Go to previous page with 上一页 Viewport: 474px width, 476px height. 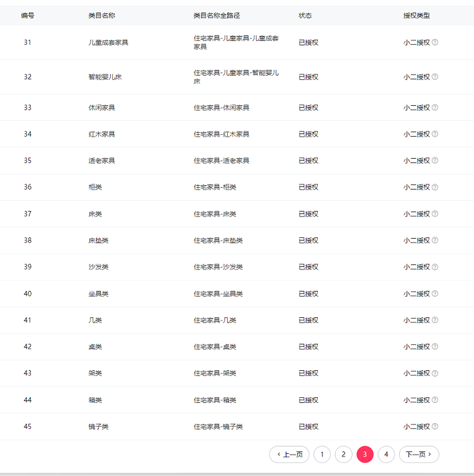pyautogui.click(x=290, y=454)
